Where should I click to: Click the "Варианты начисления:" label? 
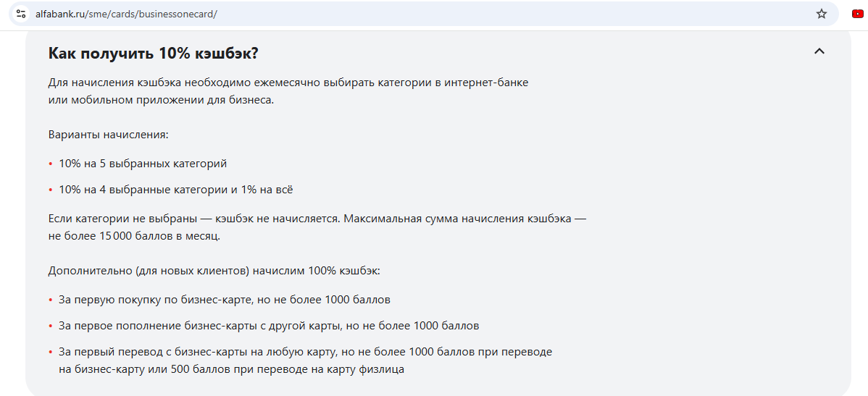(108, 135)
